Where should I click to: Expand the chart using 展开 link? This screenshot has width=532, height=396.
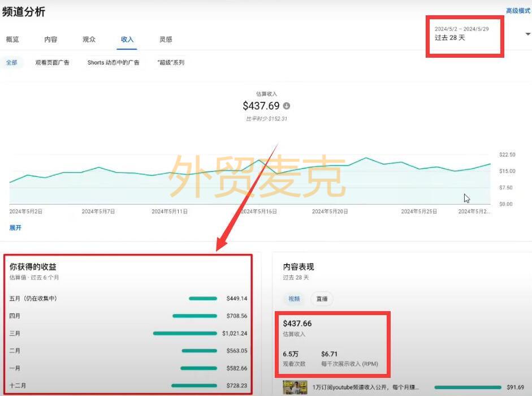coord(15,227)
